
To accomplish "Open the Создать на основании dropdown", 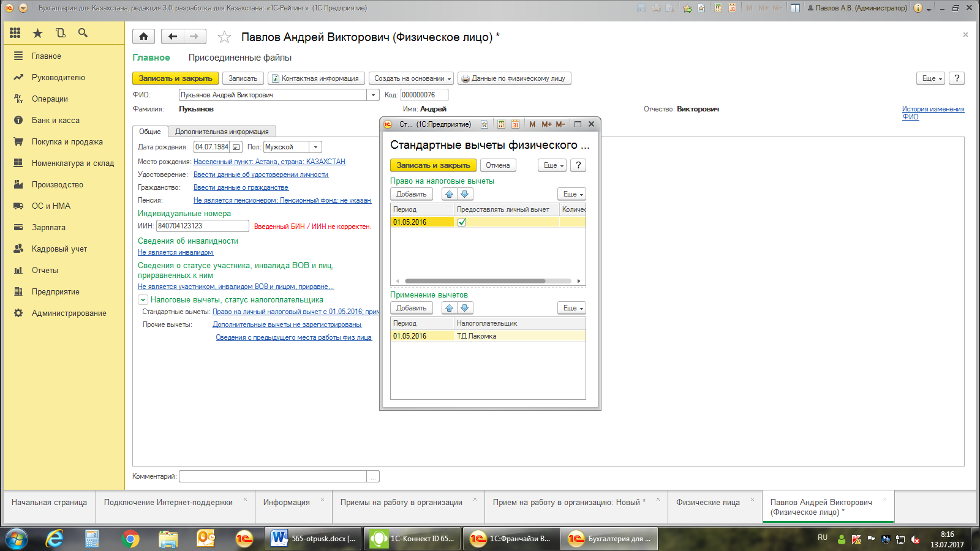I will (x=411, y=78).
